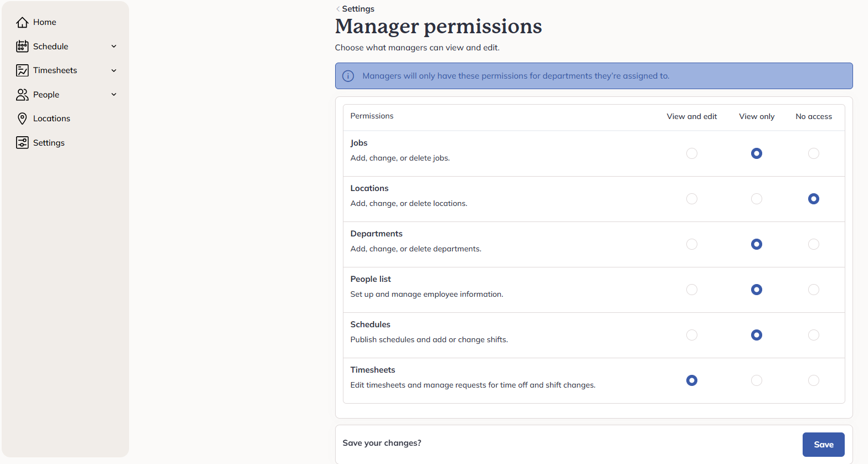
Task: Go back via the Settings breadcrumb link
Action: pos(358,9)
